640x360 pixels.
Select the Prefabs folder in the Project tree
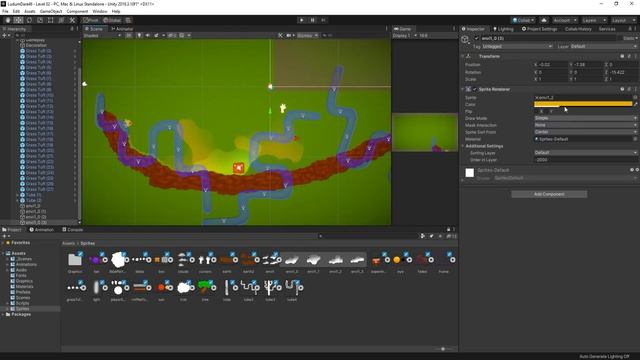23,292
